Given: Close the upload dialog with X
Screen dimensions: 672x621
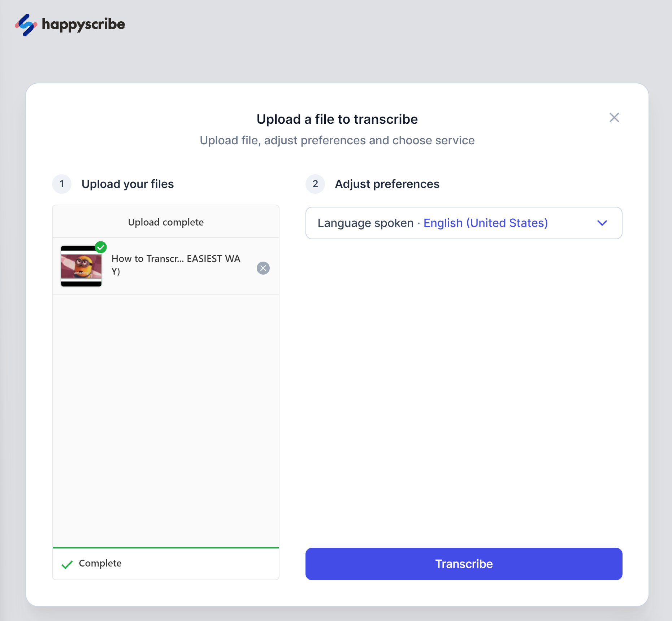Looking at the screenshot, I should 614,118.
